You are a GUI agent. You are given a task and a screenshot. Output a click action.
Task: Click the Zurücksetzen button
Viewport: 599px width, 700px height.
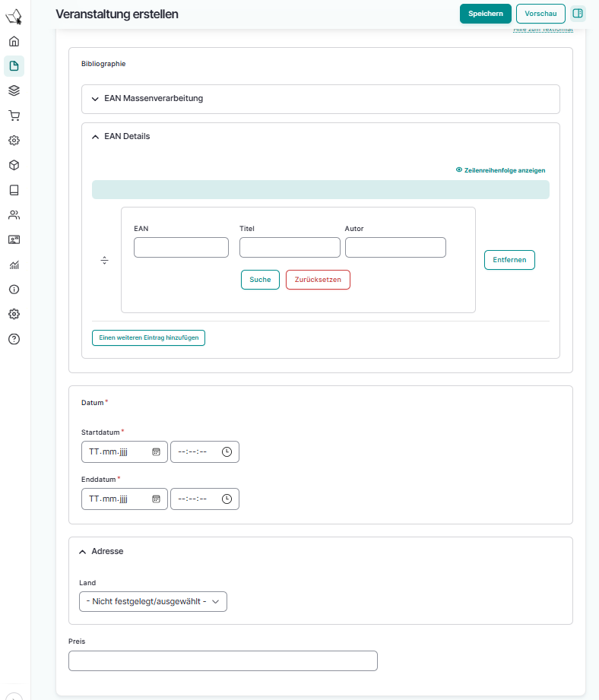(318, 280)
